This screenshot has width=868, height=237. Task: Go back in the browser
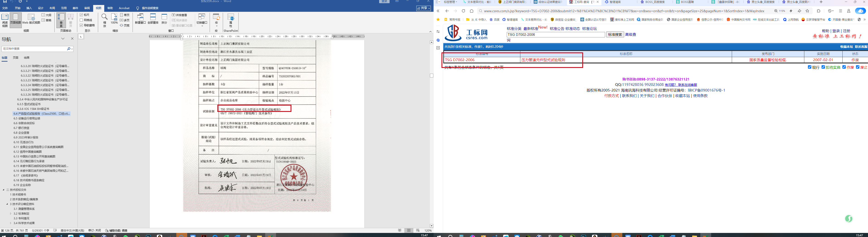click(447, 11)
